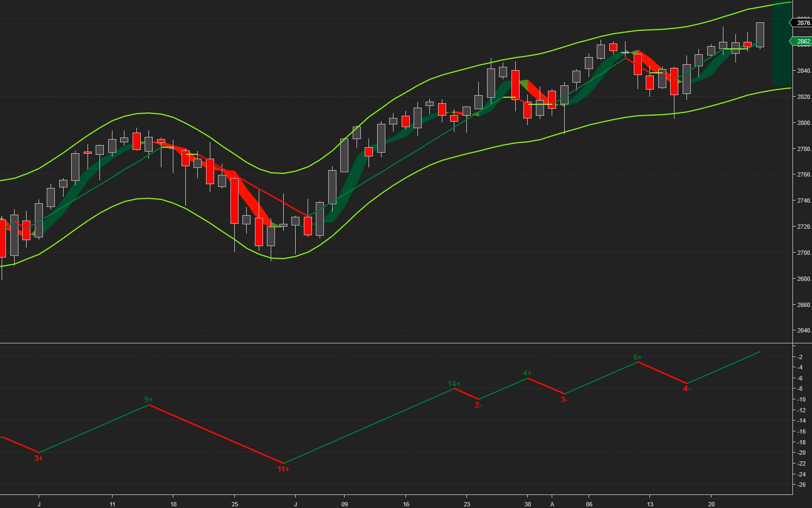Click the -12 oscillator axis value

coord(802,410)
